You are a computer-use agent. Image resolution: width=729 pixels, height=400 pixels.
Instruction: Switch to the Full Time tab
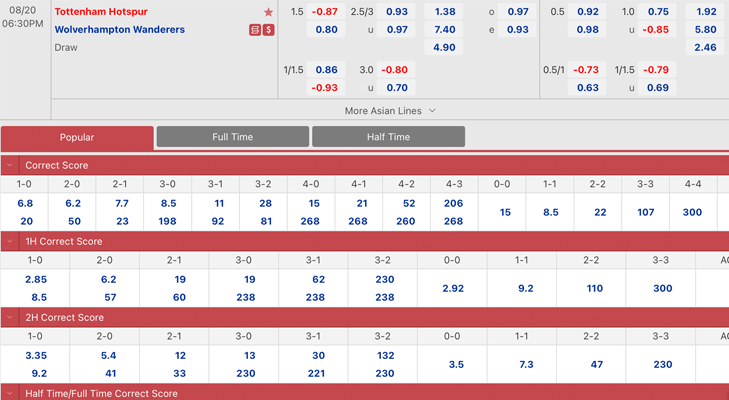[x=232, y=137]
